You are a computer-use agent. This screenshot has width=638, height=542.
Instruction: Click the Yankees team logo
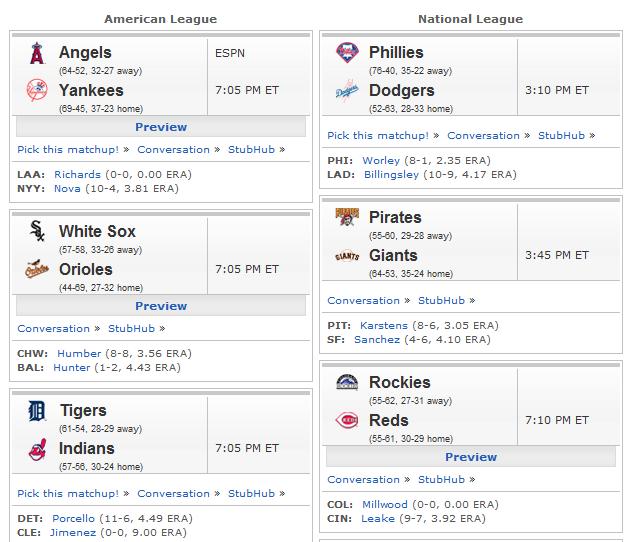[x=37, y=90]
